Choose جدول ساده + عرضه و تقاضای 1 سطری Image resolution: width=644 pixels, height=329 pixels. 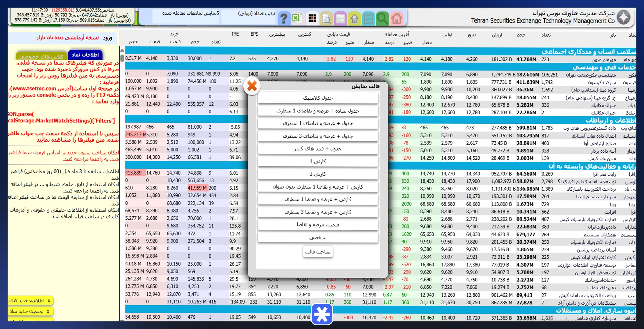click(318, 111)
